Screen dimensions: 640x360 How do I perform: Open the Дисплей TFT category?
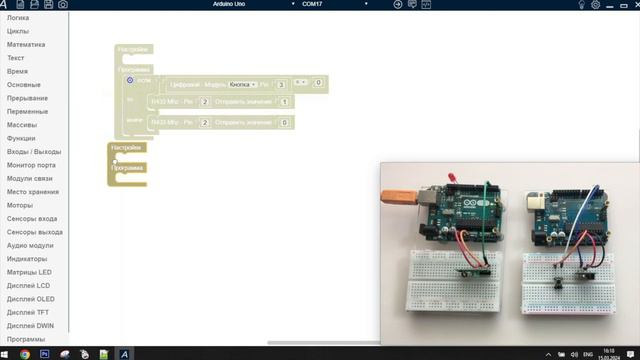pos(28,313)
